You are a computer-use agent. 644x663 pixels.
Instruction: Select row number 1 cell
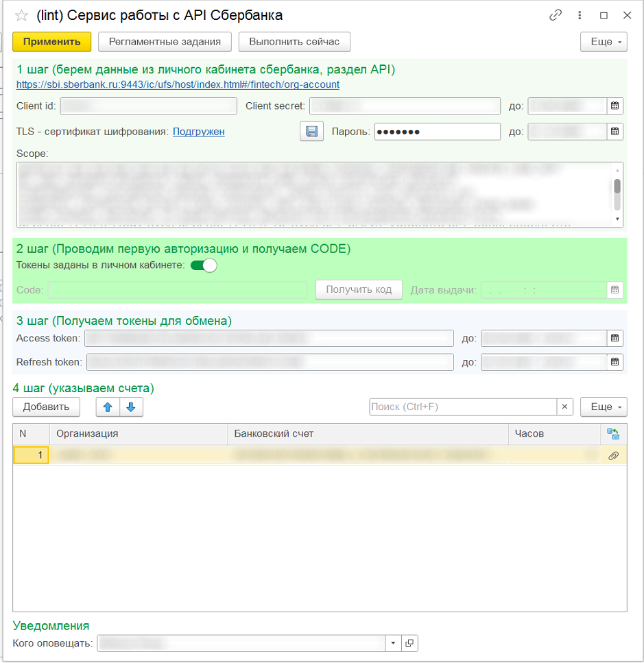coord(32,455)
